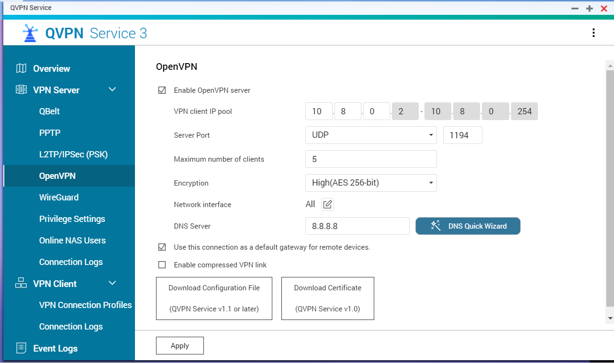Click the DNS Server field 8.8.8.8
Image resolution: width=614 pixels, height=364 pixels.
357,226
